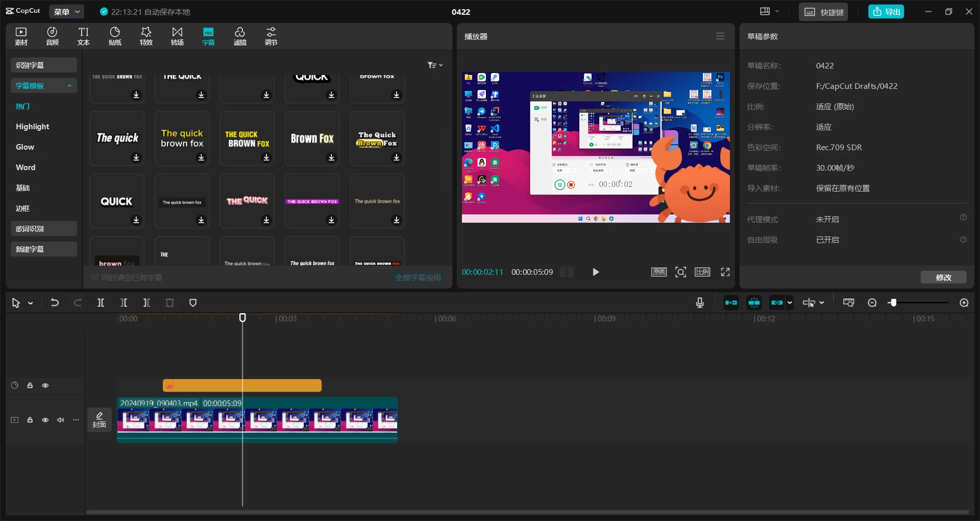
Task: Hide the caption track eye icon
Action: (45, 386)
